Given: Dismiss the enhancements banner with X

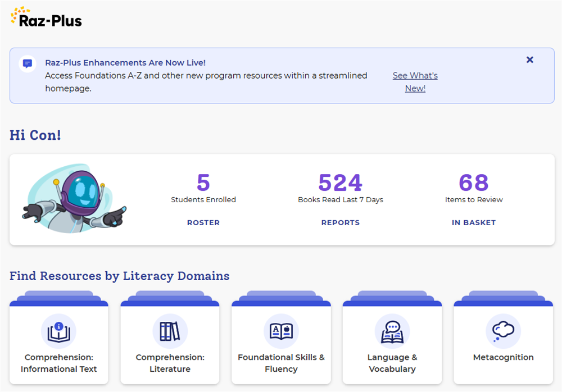Looking at the screenshot, I should 529,60.
